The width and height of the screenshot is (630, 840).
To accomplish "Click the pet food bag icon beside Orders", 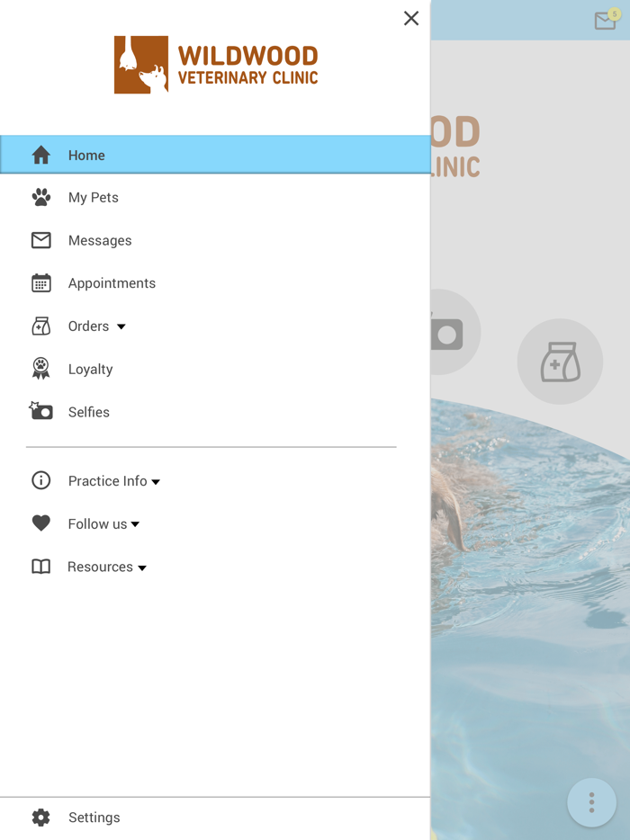I will [x=41, y=326].
